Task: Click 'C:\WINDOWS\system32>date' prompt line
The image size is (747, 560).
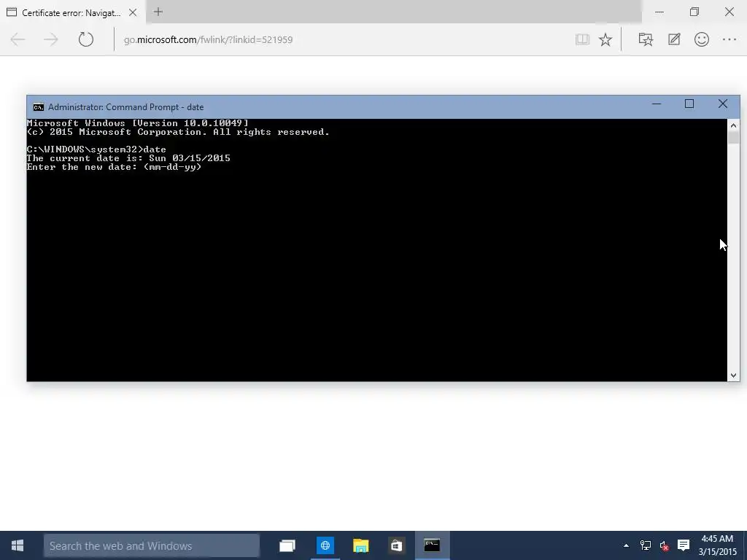Action: 96,149
